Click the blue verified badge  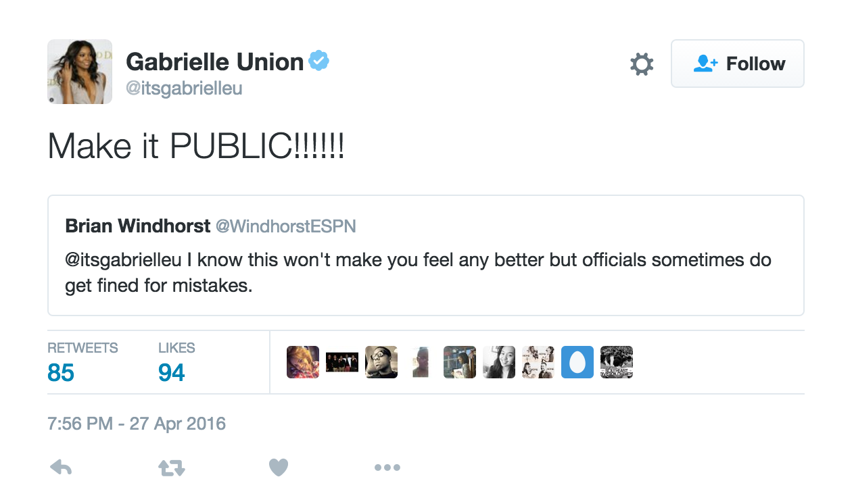click(319, 61)
